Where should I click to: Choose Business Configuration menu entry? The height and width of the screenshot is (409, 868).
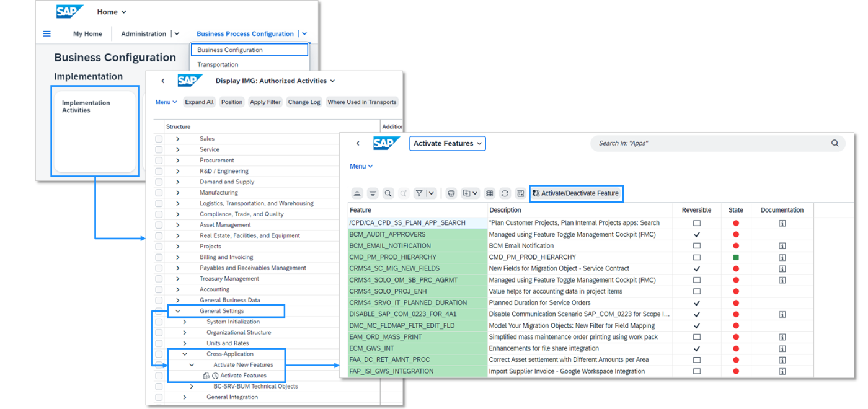pyautogui.click(x=249, y=50)
